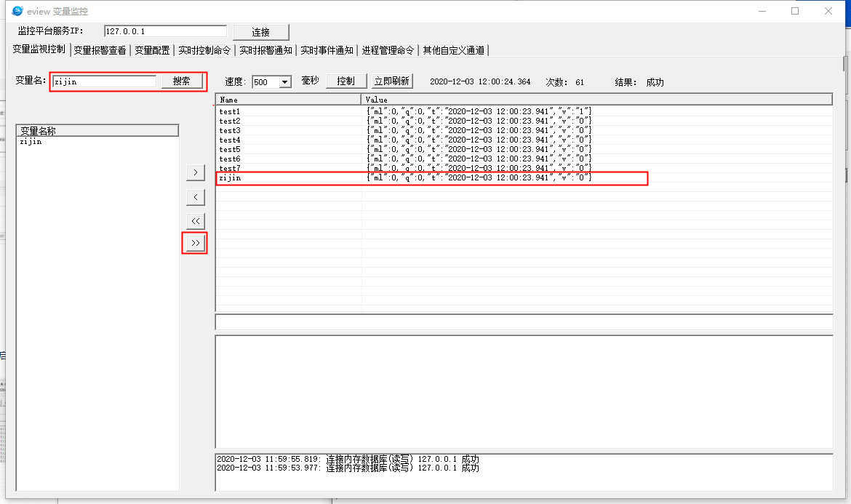Click the double right arrow add-all button
This screenshot has height=504, width=851.
coord(196,242)
